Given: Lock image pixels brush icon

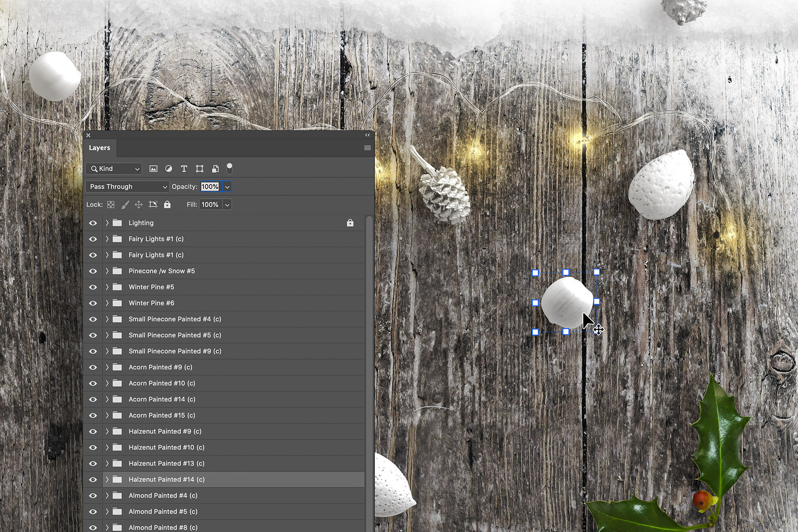Looking at the screenshot, I should pos(125,205).
